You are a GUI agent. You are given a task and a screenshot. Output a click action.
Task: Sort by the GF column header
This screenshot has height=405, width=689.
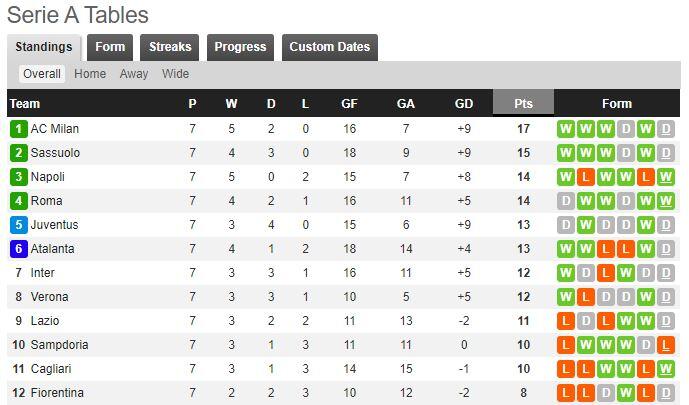349,104
